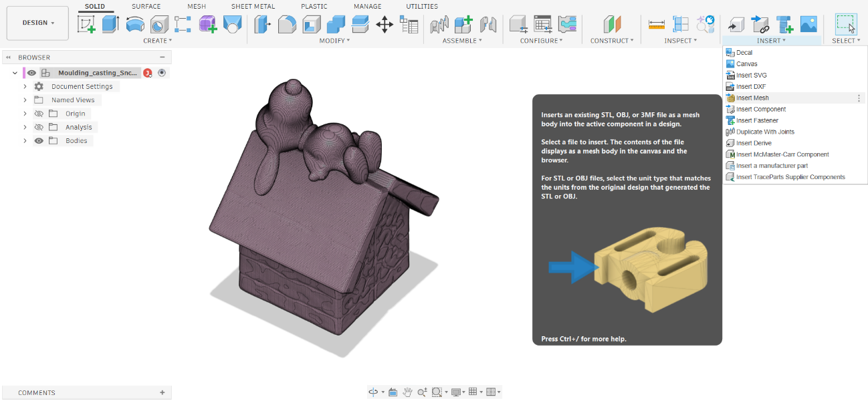This screenshot has width=868, height=401.
Task: Open the Grid and Snaps dropdown
Action: tap(475, 392)
